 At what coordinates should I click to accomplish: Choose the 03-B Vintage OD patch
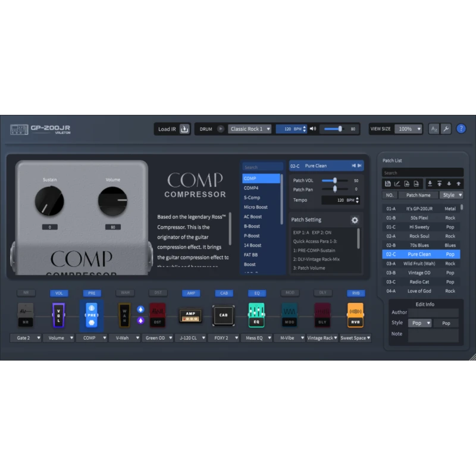[419, 273]
